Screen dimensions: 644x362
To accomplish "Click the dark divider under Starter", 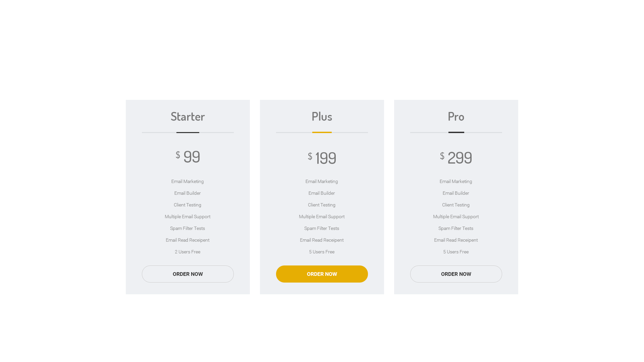I will pyautogui.click(x=187, y=132).
